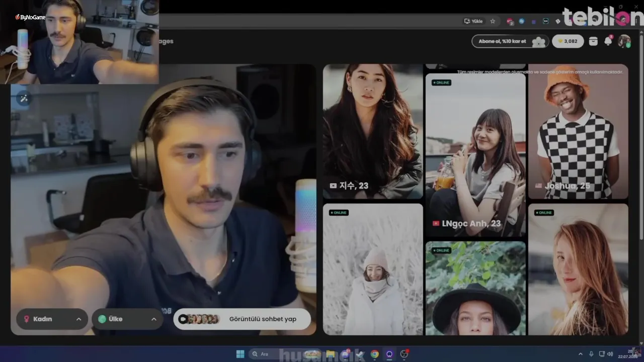Start video chat with Görüntülü sohbet yap
Image resolution: width=644 pixels, height=362 pixels.
242,319
